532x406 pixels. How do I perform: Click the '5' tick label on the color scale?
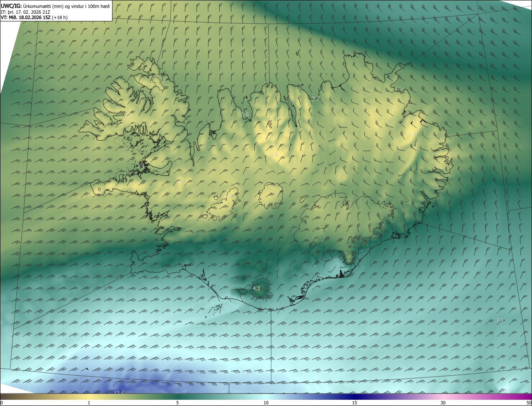[x=177, y=403]
